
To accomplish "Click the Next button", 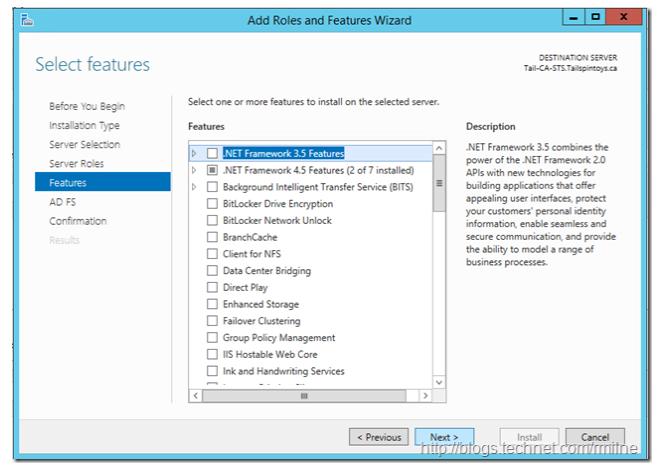I will (x=444, y=437).
